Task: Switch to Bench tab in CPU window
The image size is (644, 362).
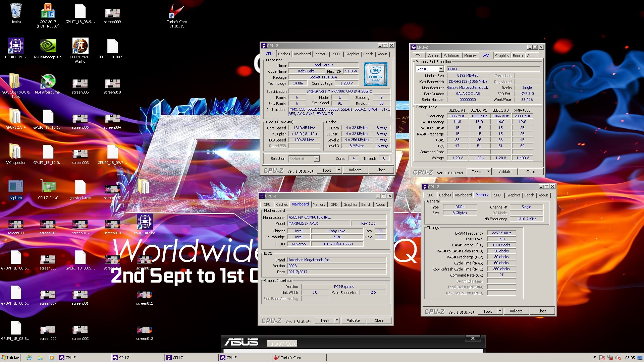Action: (x=368, y=54)
